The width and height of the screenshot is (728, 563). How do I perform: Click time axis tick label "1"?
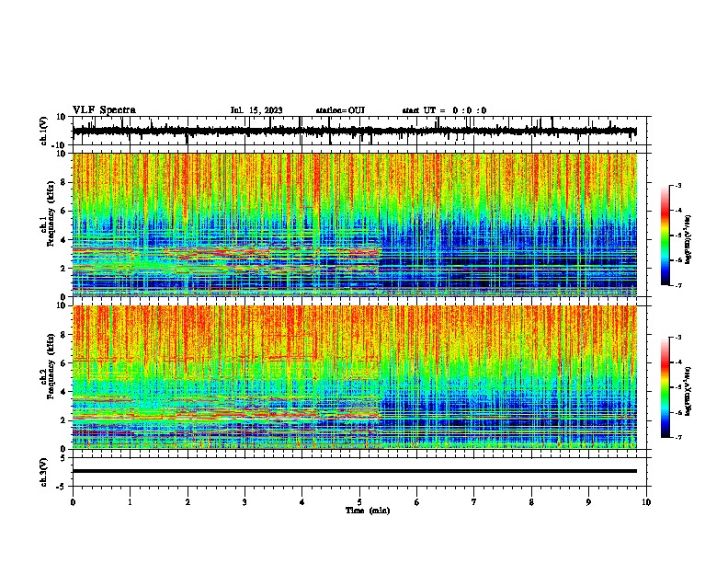(130, 502)
